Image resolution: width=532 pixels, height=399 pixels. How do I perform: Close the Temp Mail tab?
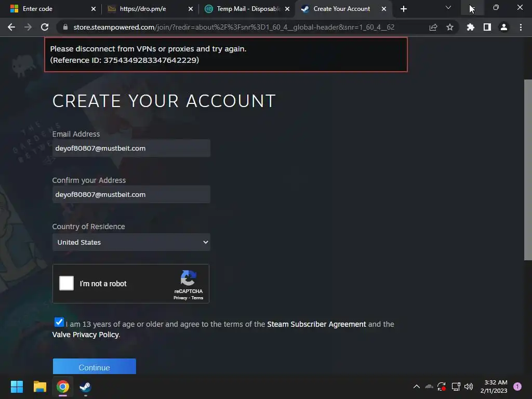pyautogui.click(x=287, y=9)
